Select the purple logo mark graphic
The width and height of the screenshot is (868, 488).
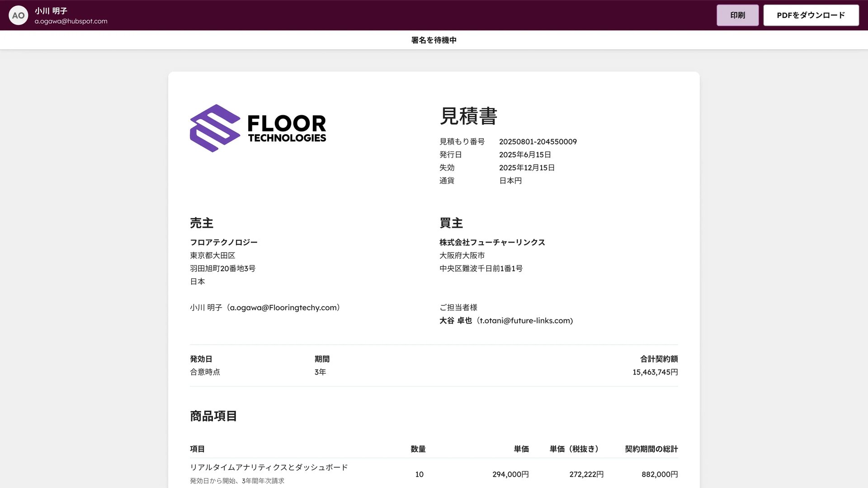pyautogui.click(x=214, y=127)
